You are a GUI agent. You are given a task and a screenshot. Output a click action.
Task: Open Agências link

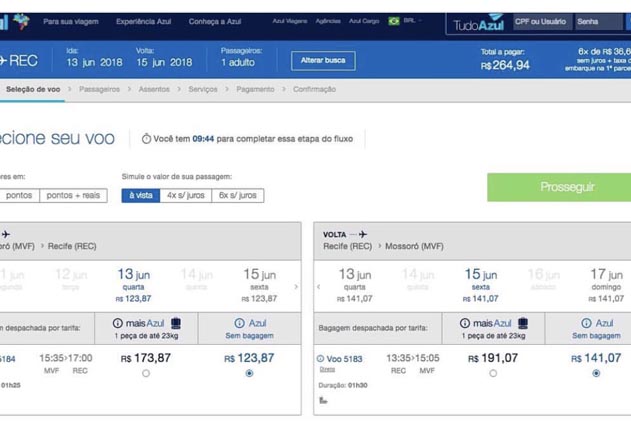point(328,21)
